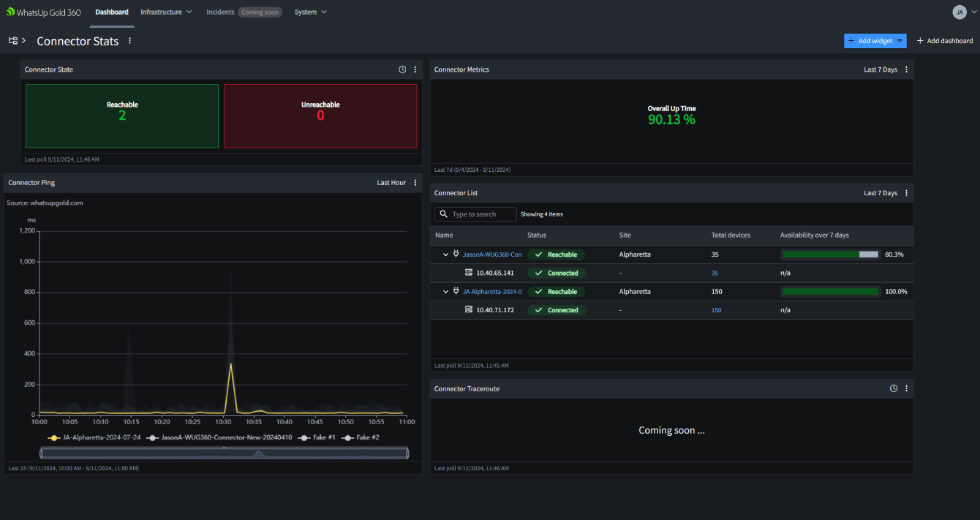Image resolution: width=980 pixels, height=520 pixels.
Task: Change Connector Metrics Last 7 Days range
Action: (881, 69)
